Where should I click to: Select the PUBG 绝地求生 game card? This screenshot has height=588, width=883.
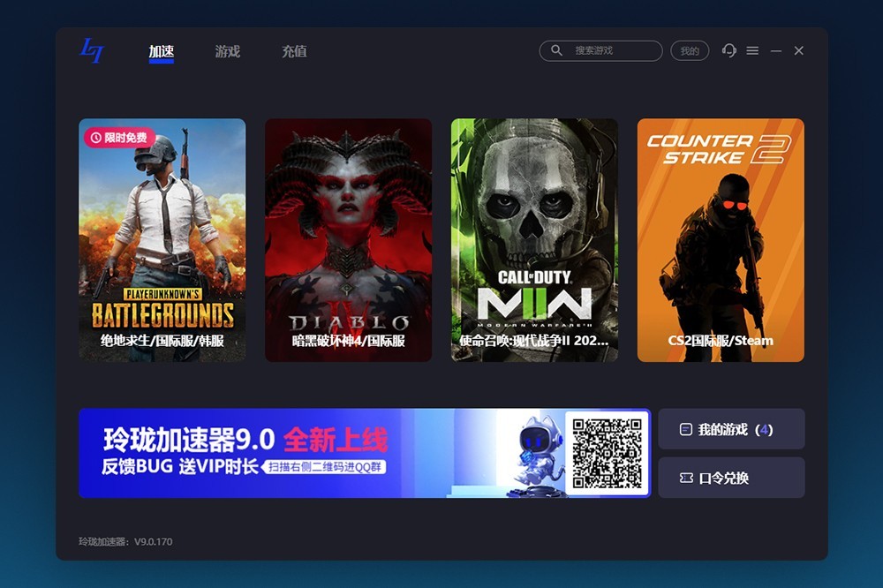[162, 240]
